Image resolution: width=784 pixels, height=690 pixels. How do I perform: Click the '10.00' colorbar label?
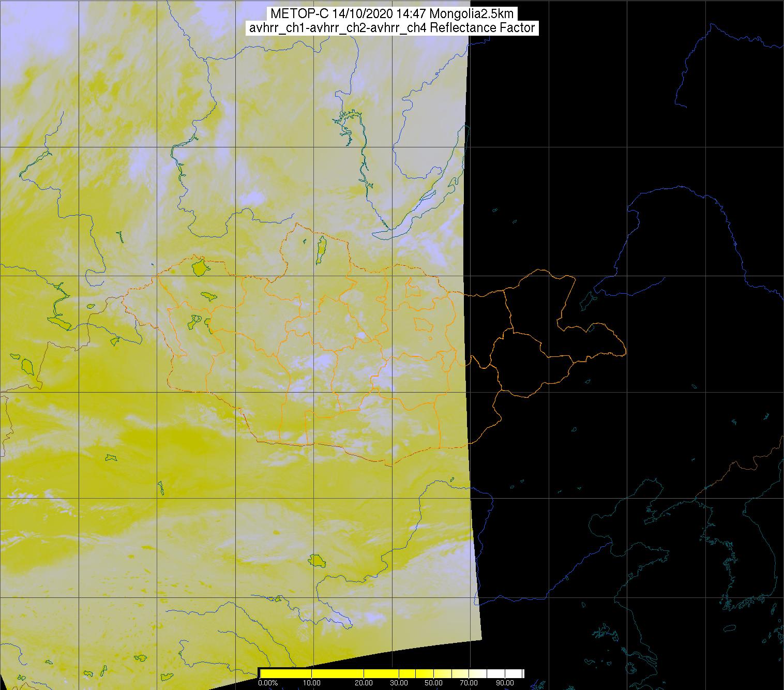[311, 683]
